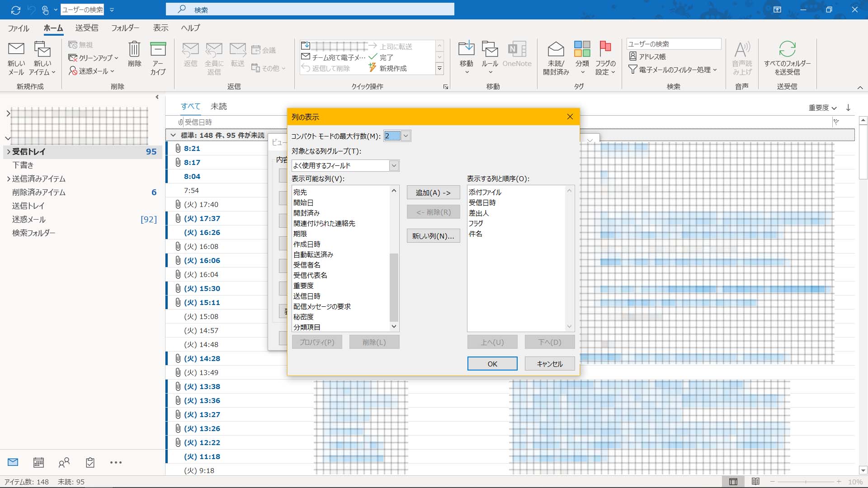868x488 pixels.
Task: Click the Flag settings (フラグの設定) icon
Action: tap(605, 49)
